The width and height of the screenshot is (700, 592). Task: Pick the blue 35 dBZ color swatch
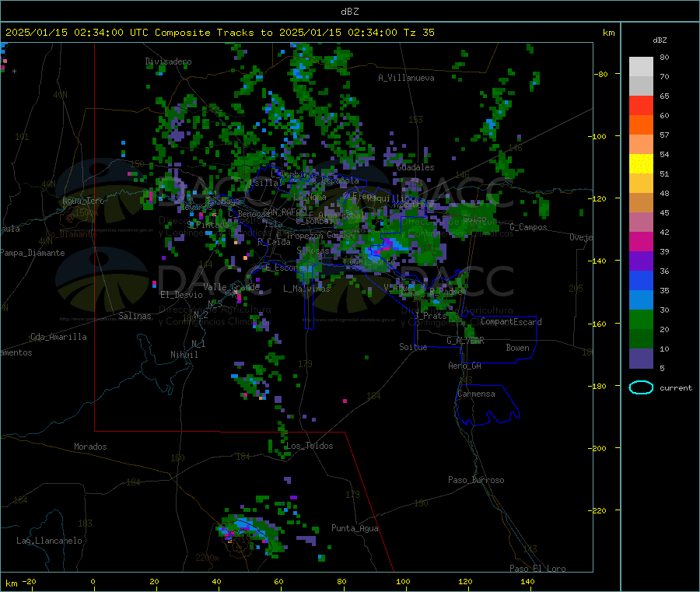pos(641,280)
